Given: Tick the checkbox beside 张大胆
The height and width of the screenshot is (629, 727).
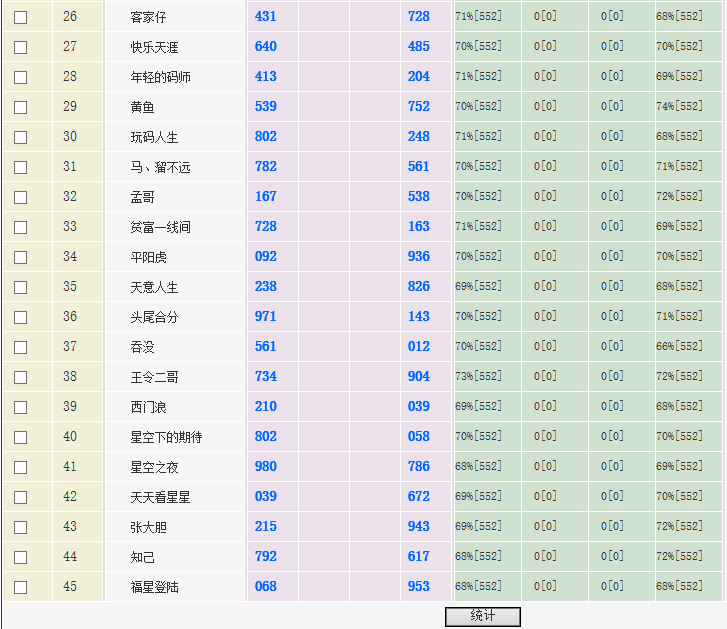Looking at the screenshot, I should tap(20, 527).
